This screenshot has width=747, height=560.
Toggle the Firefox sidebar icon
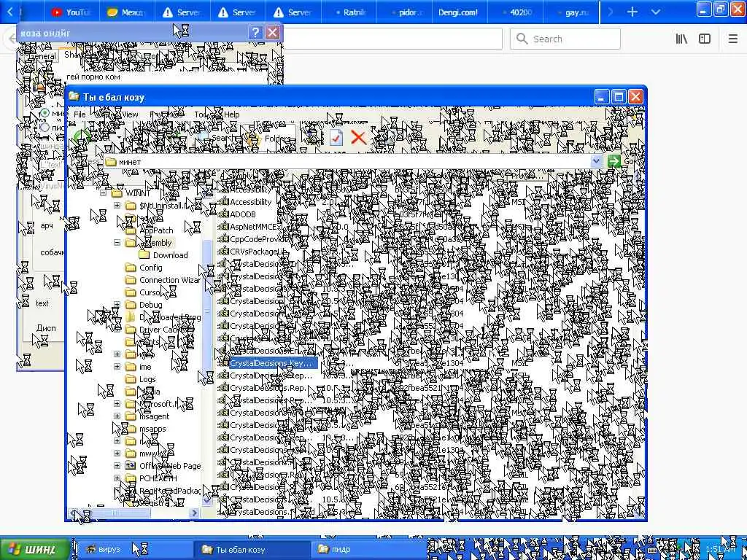(705, 39)
